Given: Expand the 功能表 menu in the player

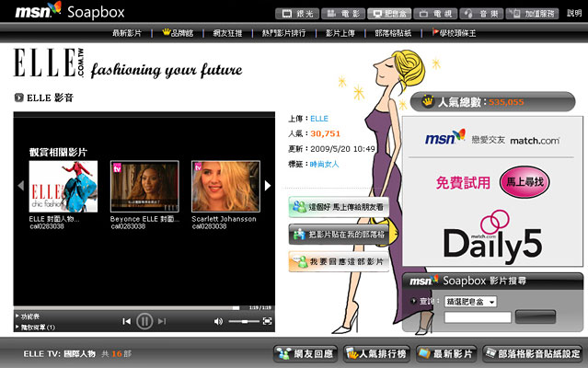Looking at the screenshot, I should pyautogui.click(x=28, y=316).
